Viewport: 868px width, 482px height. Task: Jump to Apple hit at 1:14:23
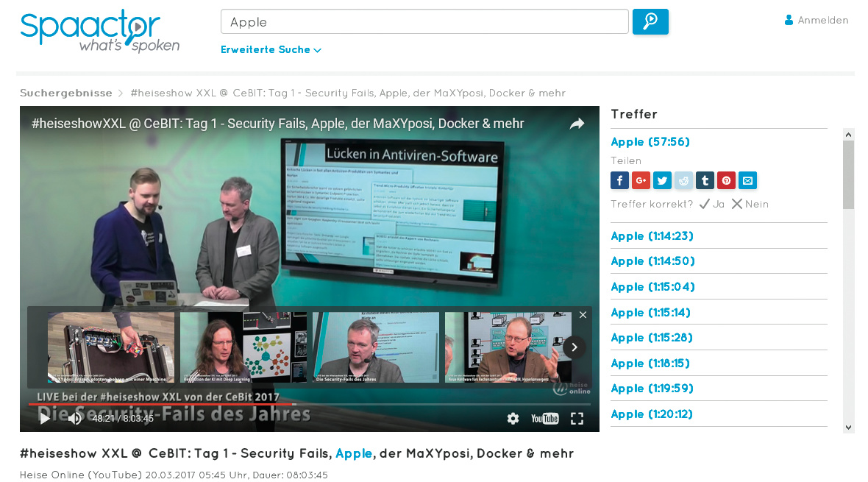[x=652, y=236]
